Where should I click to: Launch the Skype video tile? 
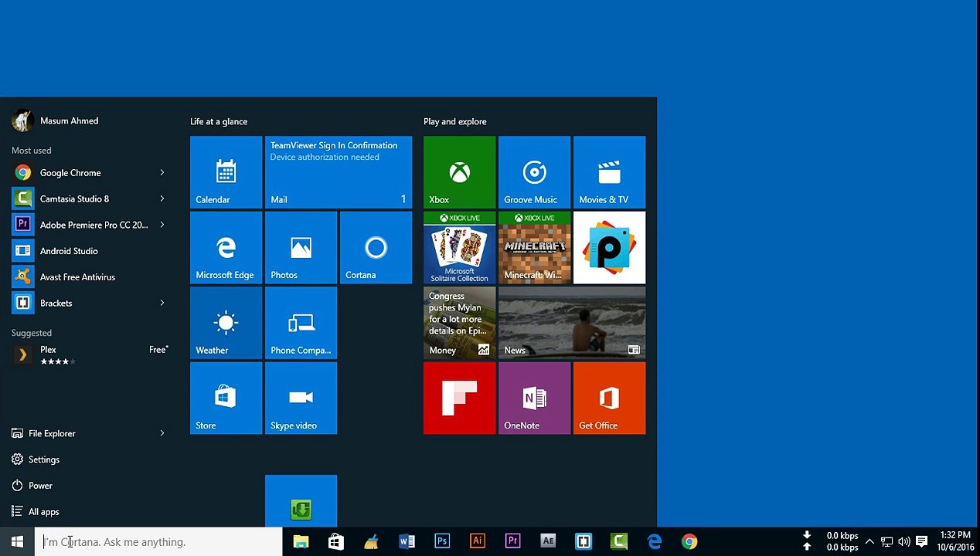tap(301, 398)
